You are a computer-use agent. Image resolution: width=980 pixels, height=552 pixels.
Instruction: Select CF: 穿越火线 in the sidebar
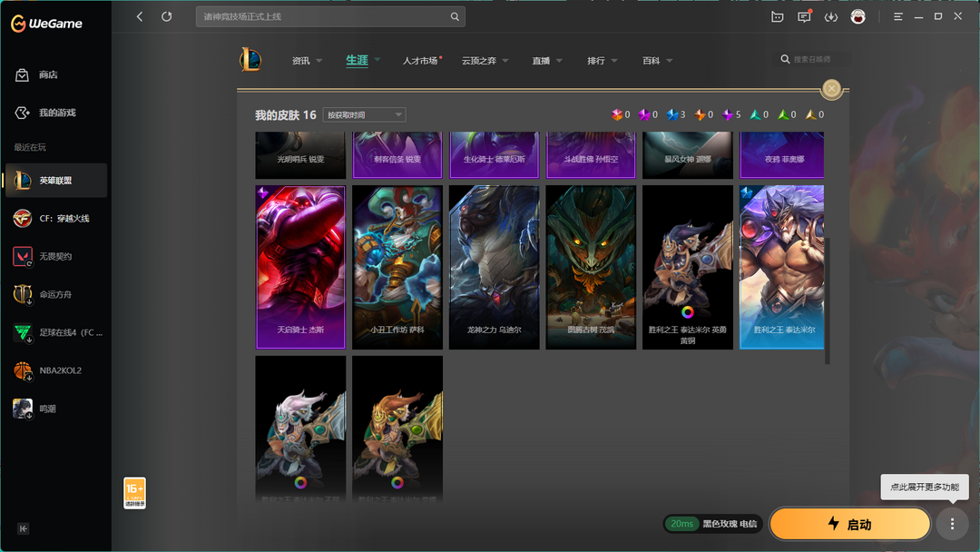pos(56,218)
